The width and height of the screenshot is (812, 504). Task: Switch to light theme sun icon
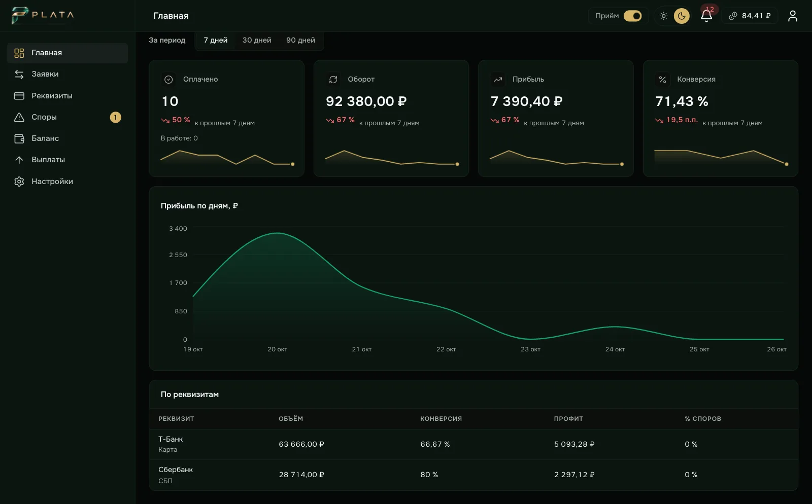(x=663, y=16)
